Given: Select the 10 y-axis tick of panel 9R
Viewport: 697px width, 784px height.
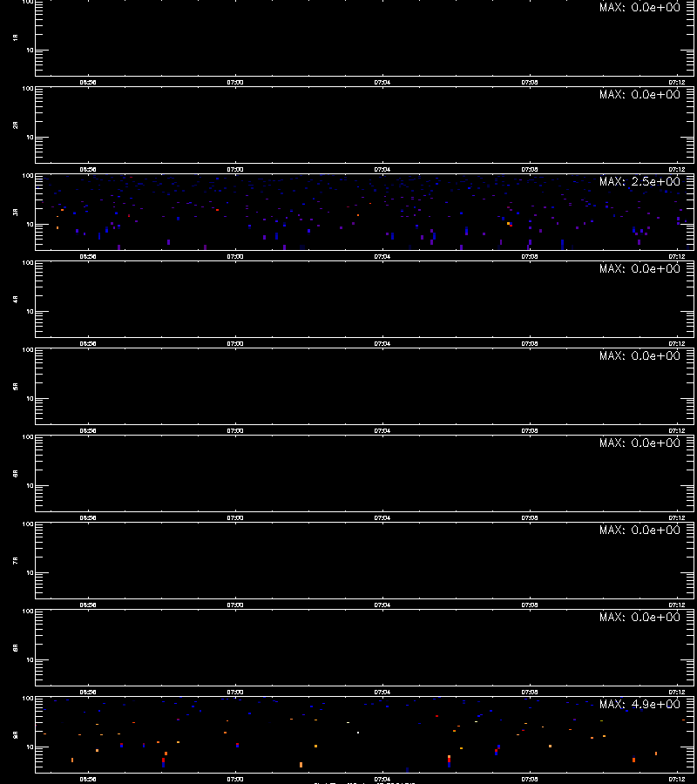Looking at the screenshot, I should tap(30, 747).
